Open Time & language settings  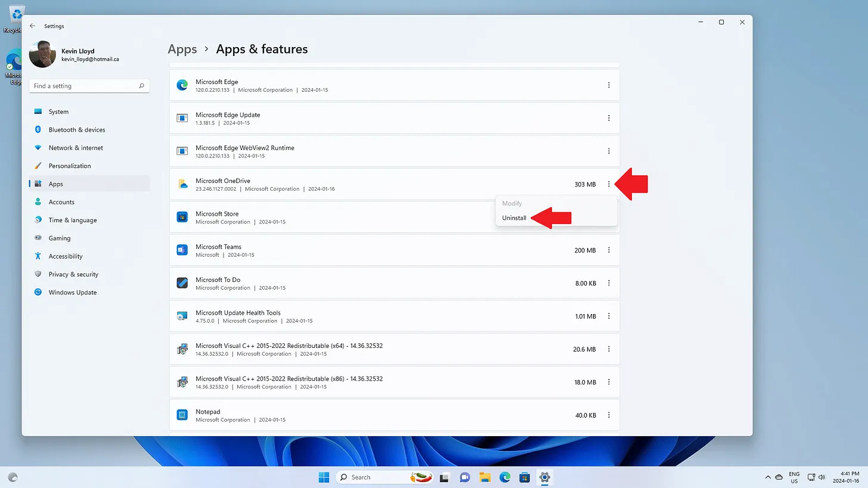(x=89, y=220)
